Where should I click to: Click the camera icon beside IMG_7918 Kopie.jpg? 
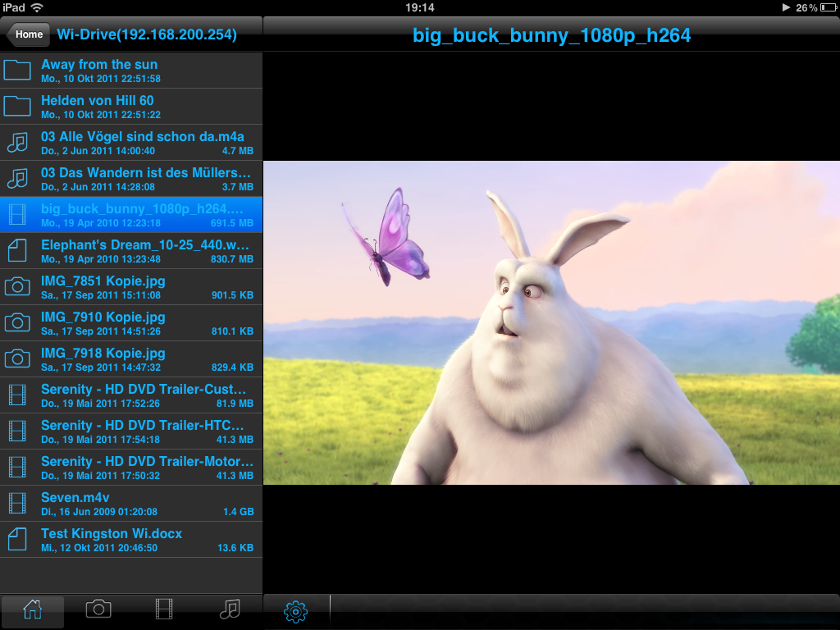17,359
